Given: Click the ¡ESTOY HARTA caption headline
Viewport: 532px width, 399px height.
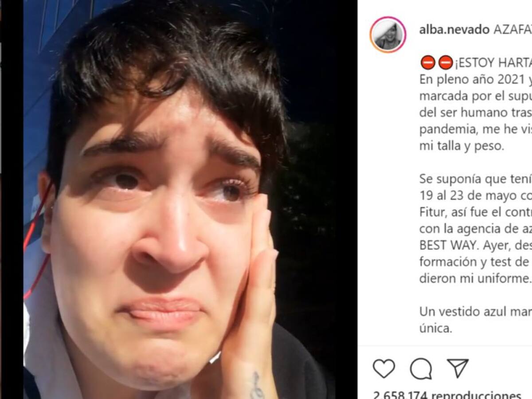Looking at the screenshot, I should (x=493, y=63).
